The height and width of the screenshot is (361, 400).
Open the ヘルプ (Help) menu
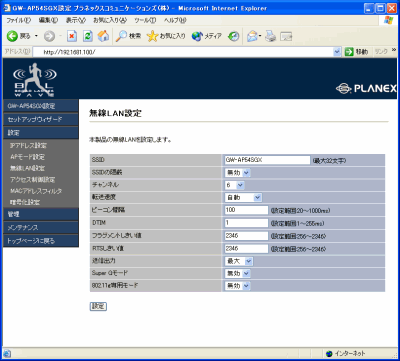click(175, 20)
